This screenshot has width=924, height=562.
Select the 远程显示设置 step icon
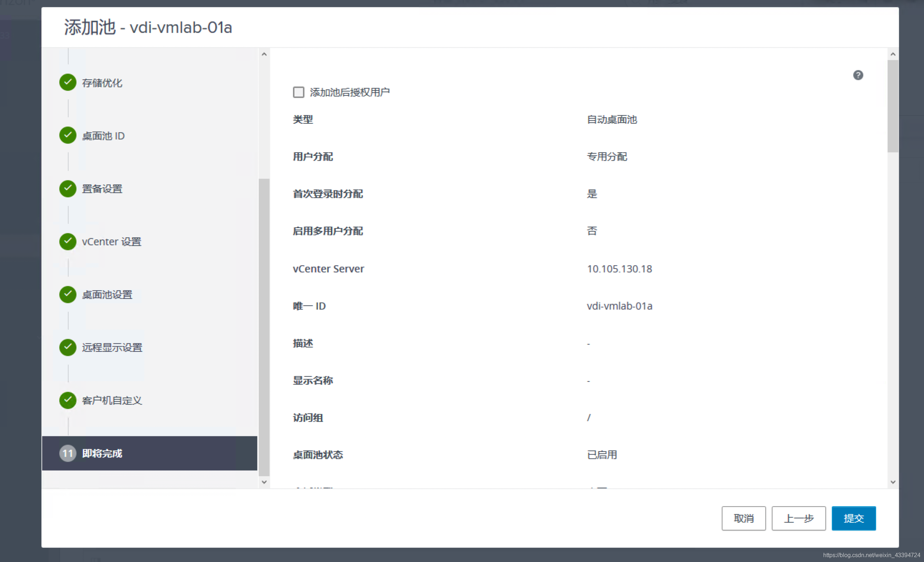click(68, 347)
